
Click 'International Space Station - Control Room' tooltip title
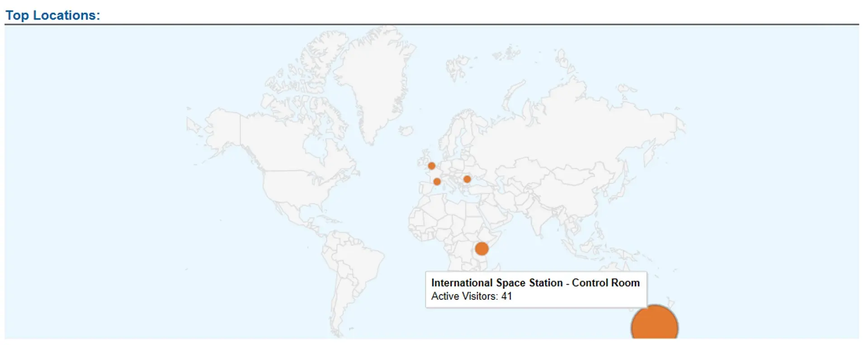click(x=535, y=283)
